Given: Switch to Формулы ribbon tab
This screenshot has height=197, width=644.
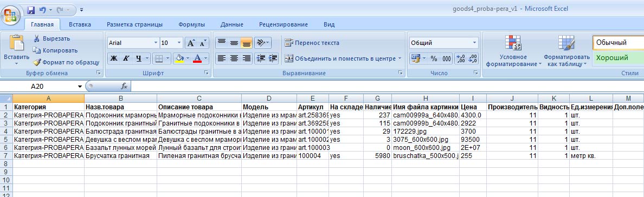Looking at the screenshot, I should click(191, 24).
